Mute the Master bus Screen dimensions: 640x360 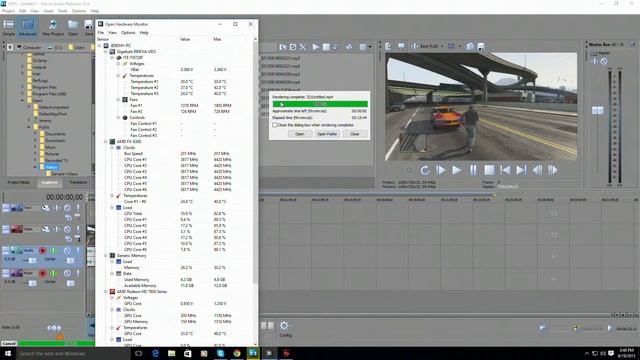point(604,61)
